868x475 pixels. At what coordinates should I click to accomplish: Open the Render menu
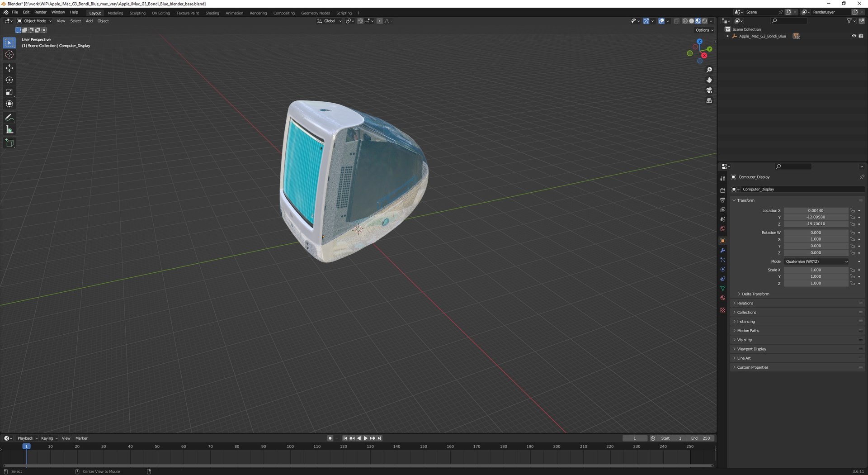coord(40,12)
